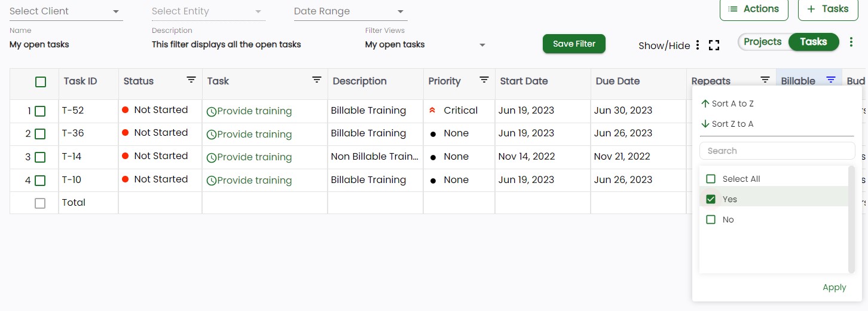Switch to the Projects view
This screenshot has height=311, width=868.
(x=763, y=42)
